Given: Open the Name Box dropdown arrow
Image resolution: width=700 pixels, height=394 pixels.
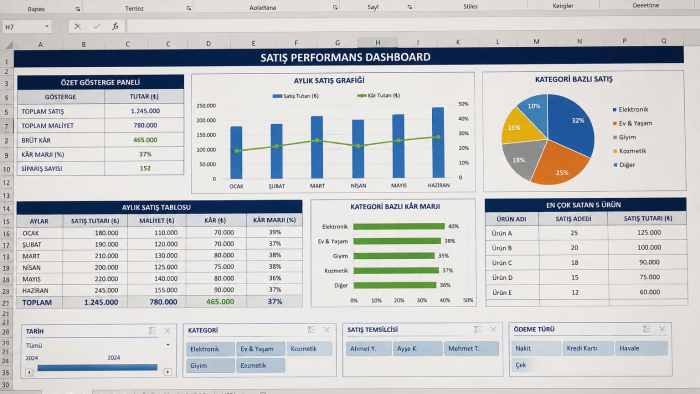Looking at the screenshot, I should pos(46,27).
